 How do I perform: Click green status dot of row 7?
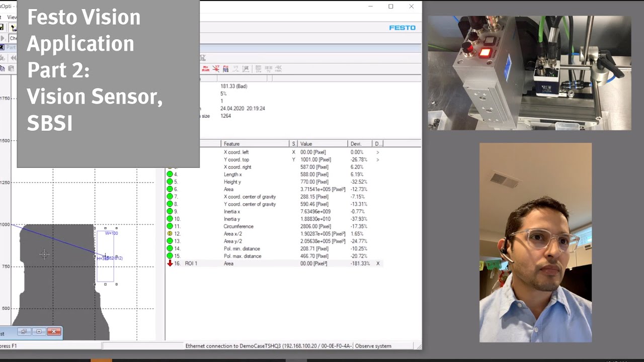(x=170, y=197)
